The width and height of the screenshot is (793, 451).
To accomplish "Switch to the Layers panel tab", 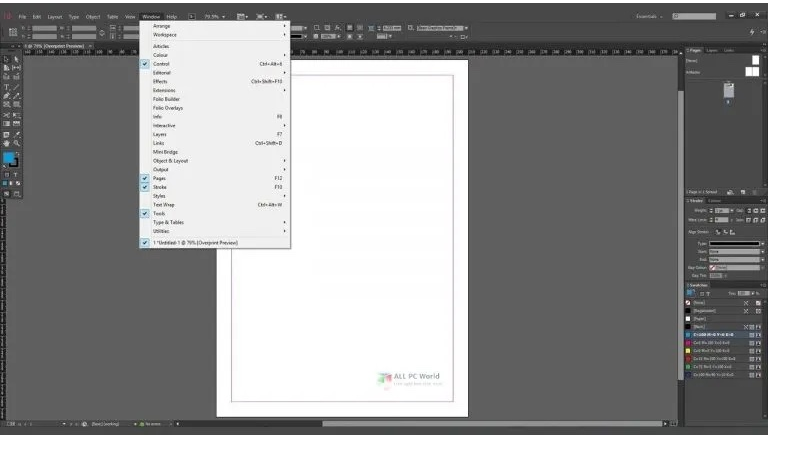I will click(x=712, y=50).
